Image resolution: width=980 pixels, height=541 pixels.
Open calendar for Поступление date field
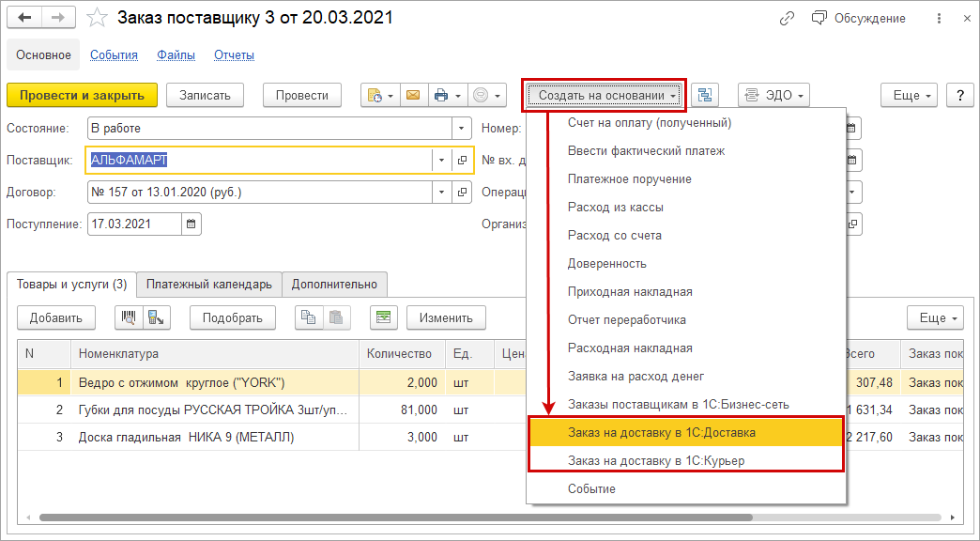pos(191,224)
